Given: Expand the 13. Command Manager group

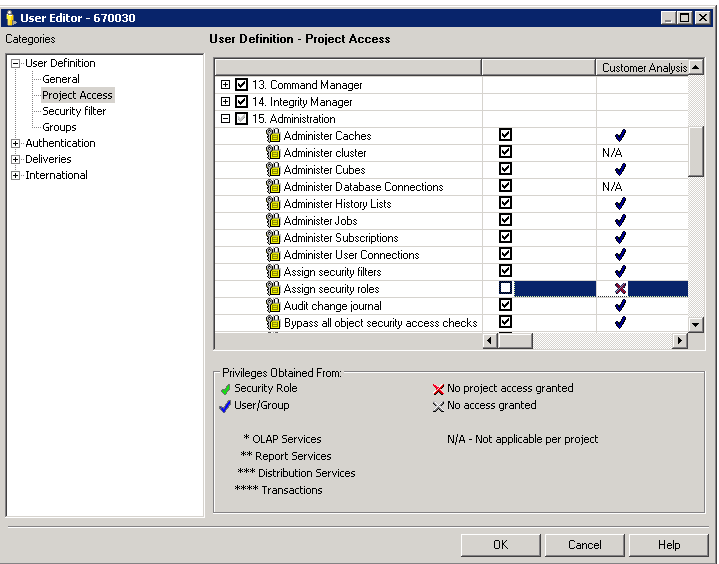Looking at the screenshot, I should coord(225,84).
